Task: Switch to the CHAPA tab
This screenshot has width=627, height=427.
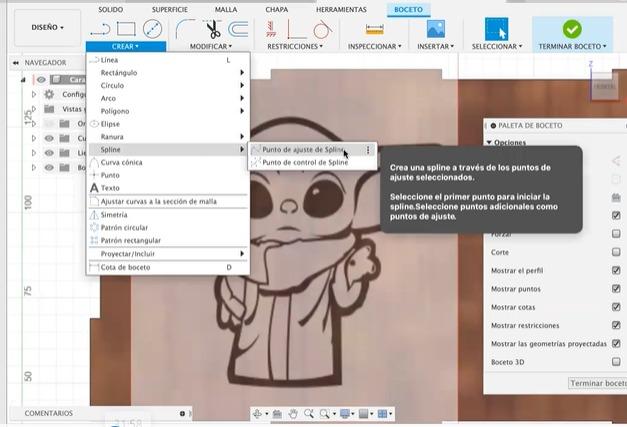Action: 277,9
